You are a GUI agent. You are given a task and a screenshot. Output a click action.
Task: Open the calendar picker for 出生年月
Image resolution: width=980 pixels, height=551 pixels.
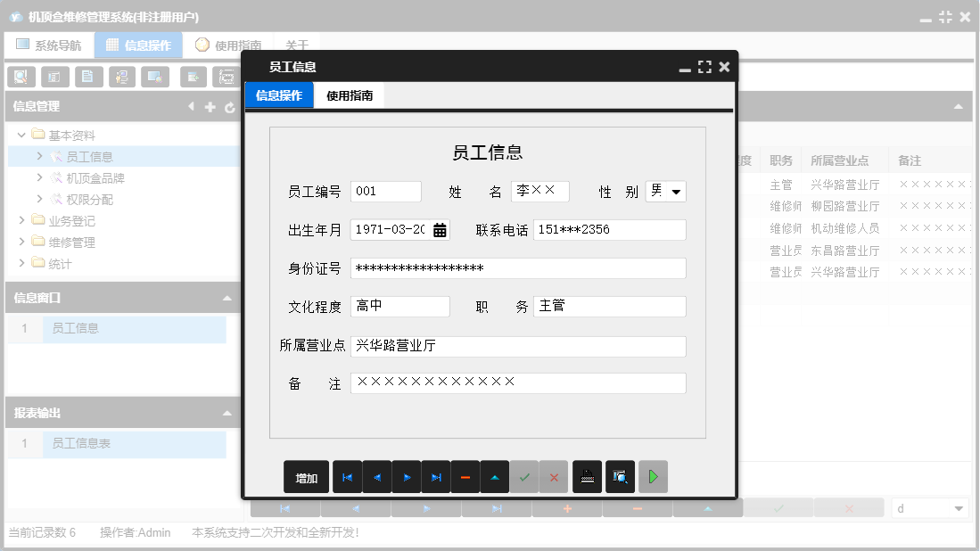click(440, 228)
